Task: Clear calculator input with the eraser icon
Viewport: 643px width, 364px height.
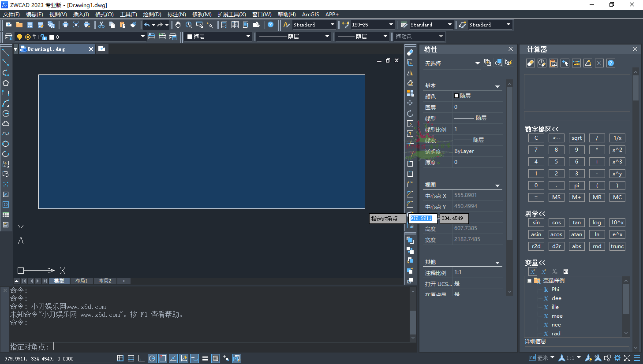Action: [531, 63]
